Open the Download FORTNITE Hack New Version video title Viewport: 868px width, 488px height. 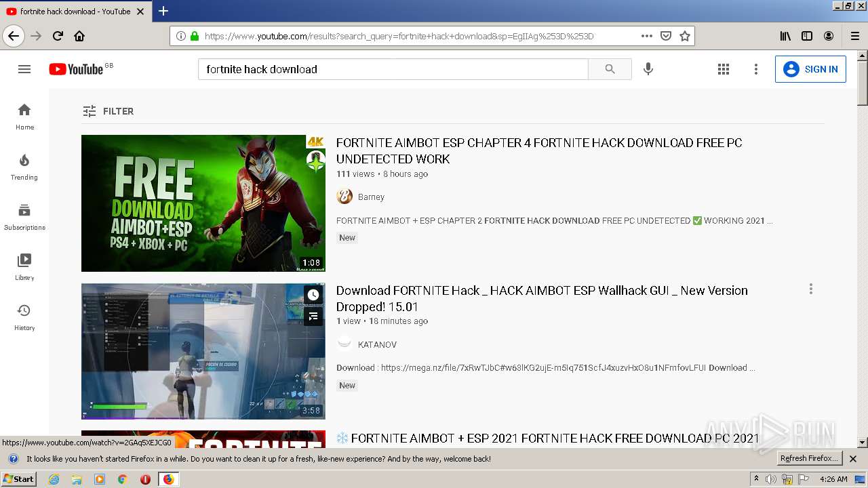point(542,298)
